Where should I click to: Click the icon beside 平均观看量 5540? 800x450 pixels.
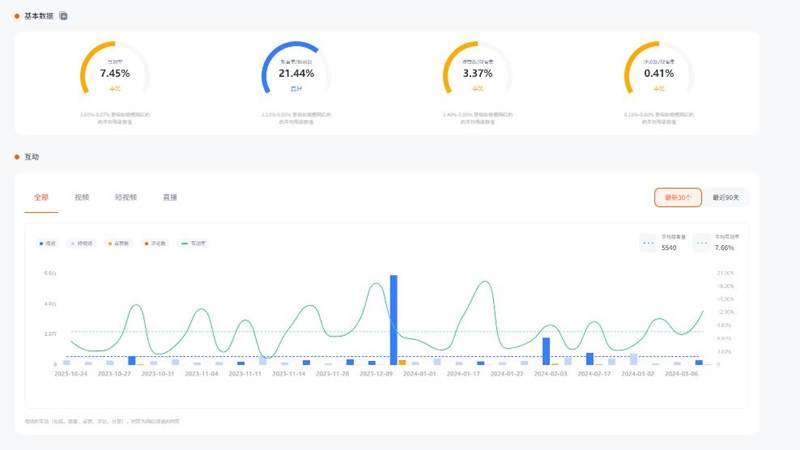[x=649, y=243]
